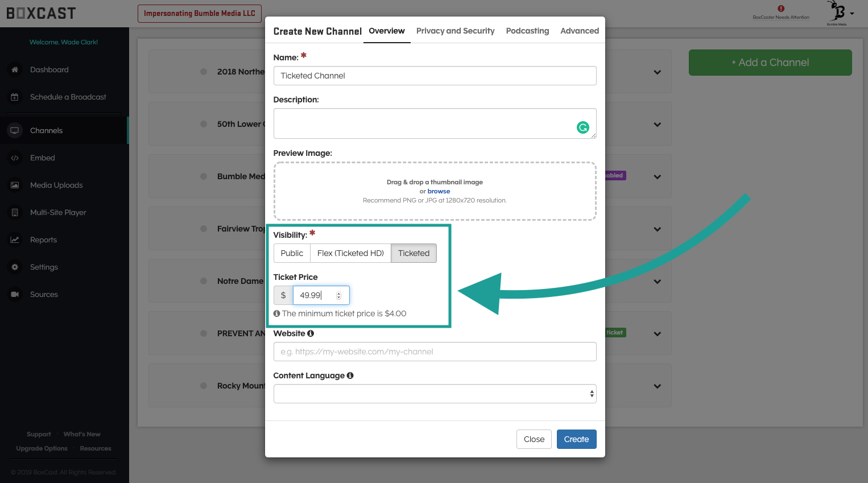The image size is (868, 483).
Task: Click the ticket price stepper arrows
Action: pyautogui.click(x=338, y=295)
